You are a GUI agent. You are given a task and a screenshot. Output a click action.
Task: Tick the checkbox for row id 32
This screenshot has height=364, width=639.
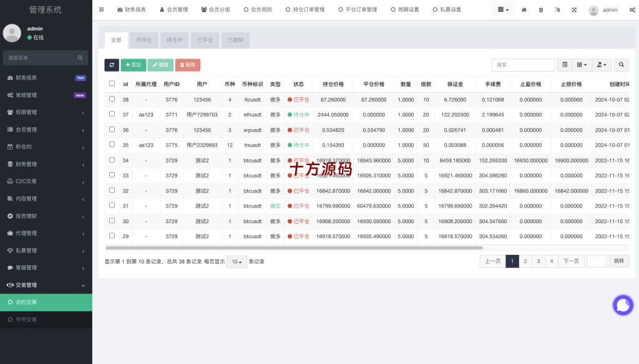click(112, 190)
